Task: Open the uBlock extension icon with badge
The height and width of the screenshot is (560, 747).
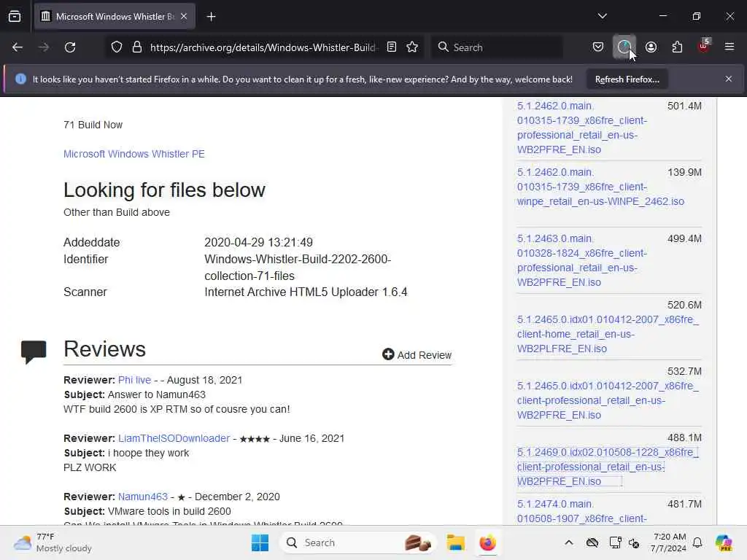Action: (704, 47)
